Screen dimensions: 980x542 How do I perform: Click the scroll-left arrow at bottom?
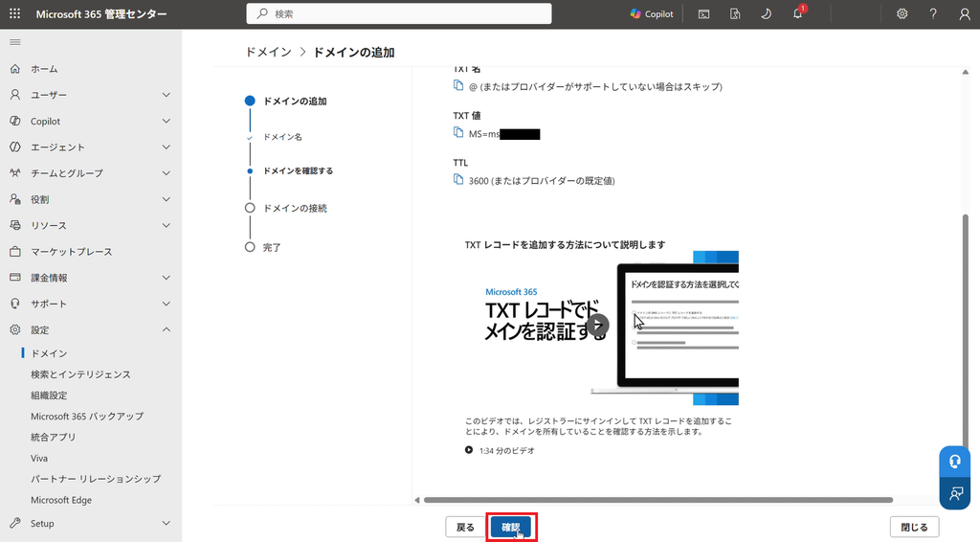[x=417, y=500]
